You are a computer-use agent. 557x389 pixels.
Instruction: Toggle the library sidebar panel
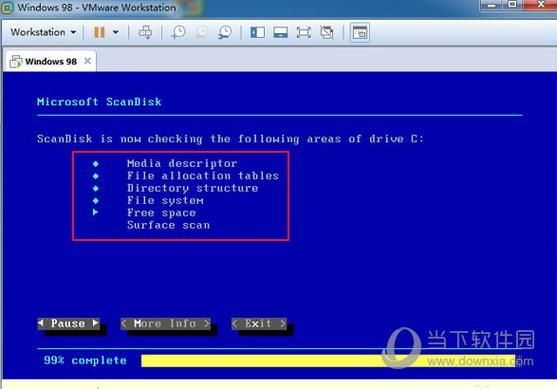pyautogui.click(x=258, y=32)
